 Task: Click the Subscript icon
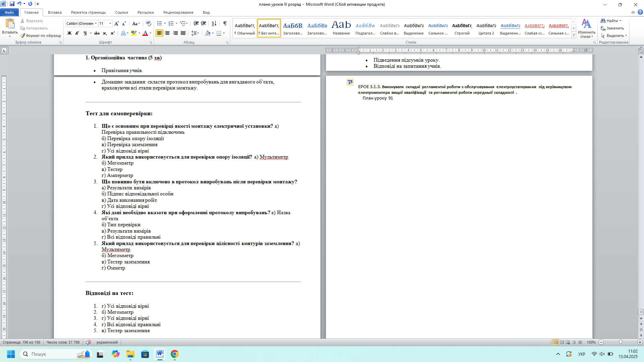(x=105, y=33)
